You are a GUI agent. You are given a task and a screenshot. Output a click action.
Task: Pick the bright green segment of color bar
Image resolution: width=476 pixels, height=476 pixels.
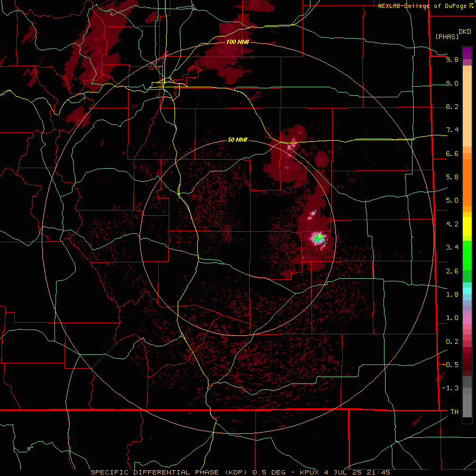[x=467, y=255]
